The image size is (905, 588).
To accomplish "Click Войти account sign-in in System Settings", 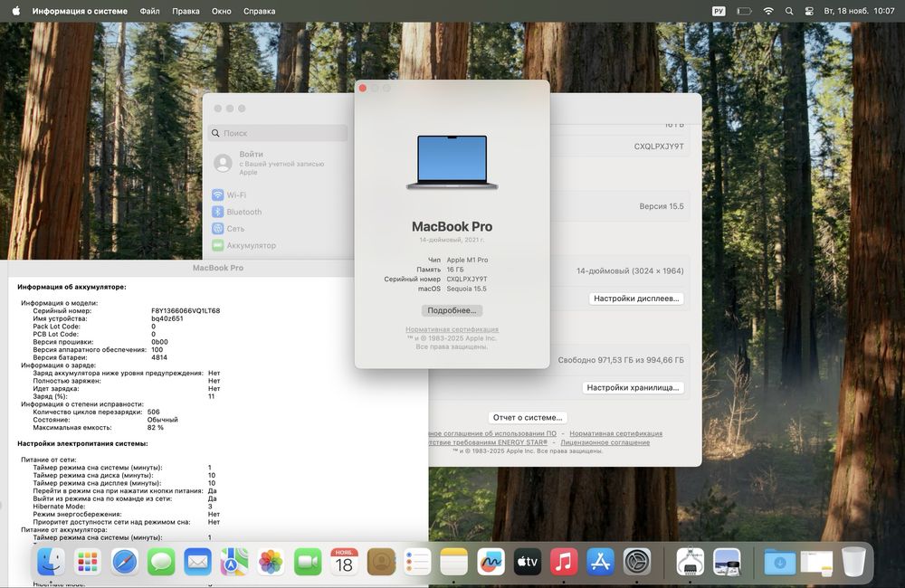I will point(269,163).
